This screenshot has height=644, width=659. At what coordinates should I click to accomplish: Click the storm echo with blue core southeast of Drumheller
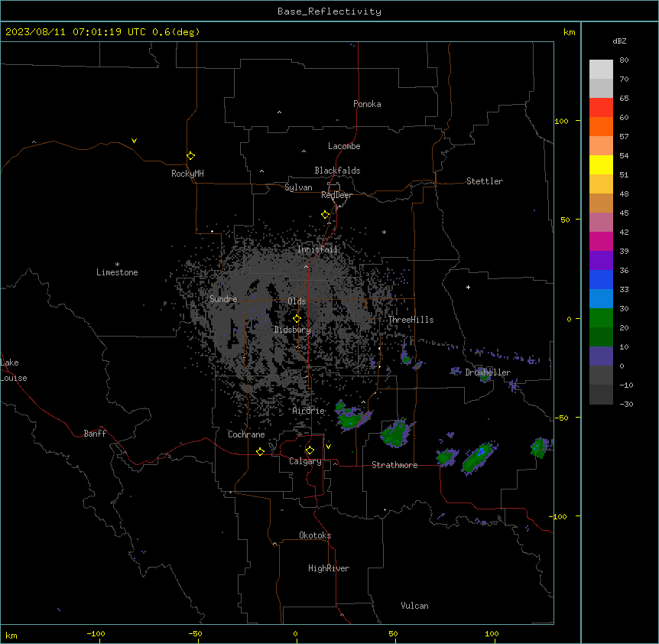coord(479,457)
